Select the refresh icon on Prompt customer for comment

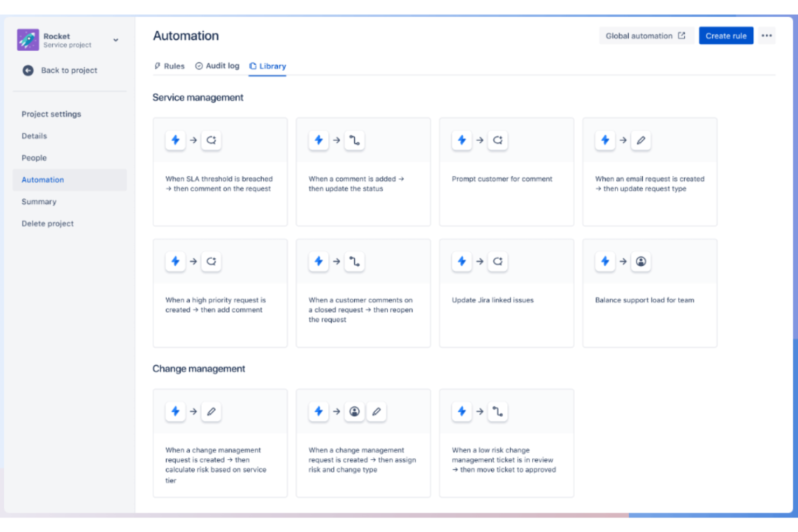click(x=498, y=140)
